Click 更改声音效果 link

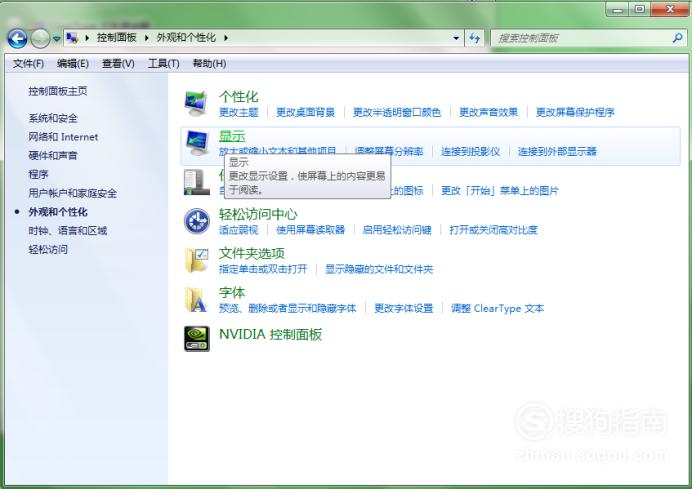(489, 113)
